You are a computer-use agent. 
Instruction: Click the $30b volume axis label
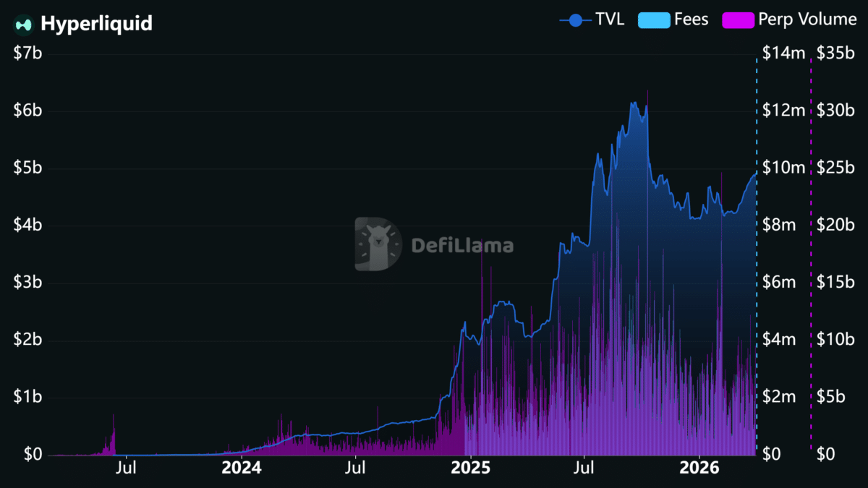click(835, 111)
